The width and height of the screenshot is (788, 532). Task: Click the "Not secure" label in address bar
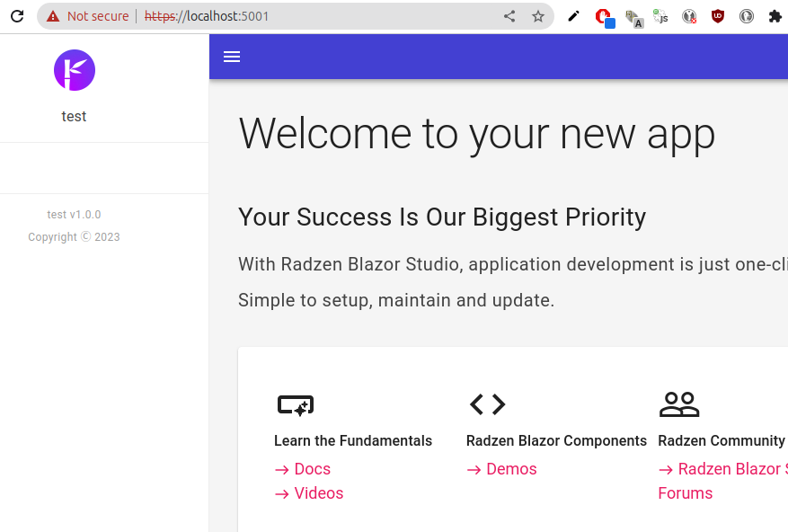tap(98, 16)
